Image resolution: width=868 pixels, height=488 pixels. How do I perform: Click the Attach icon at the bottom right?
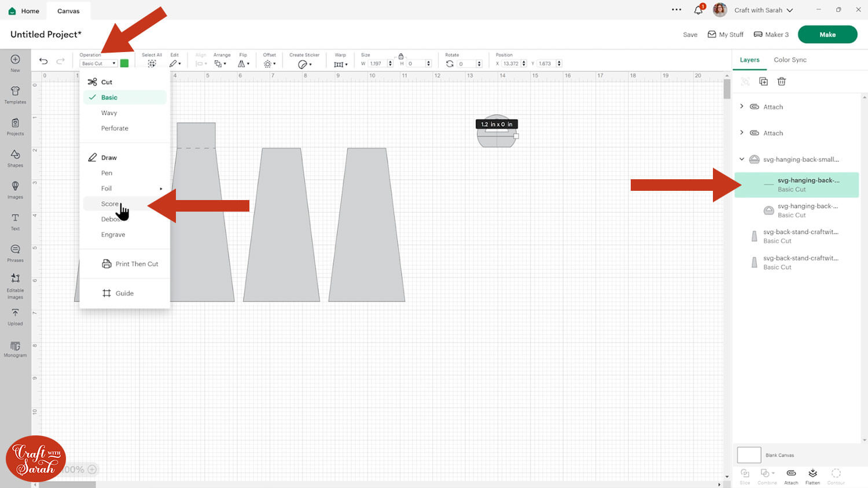[x=790, y=475]
